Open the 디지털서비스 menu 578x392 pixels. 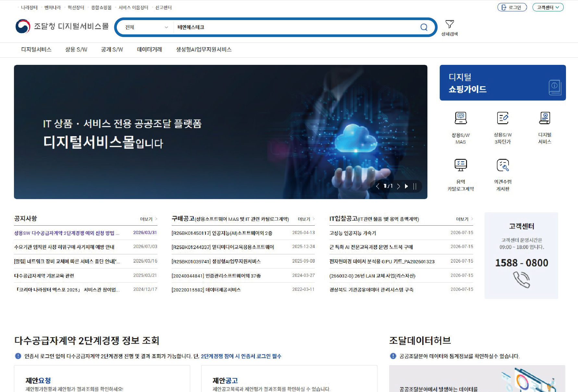(36, 50)
